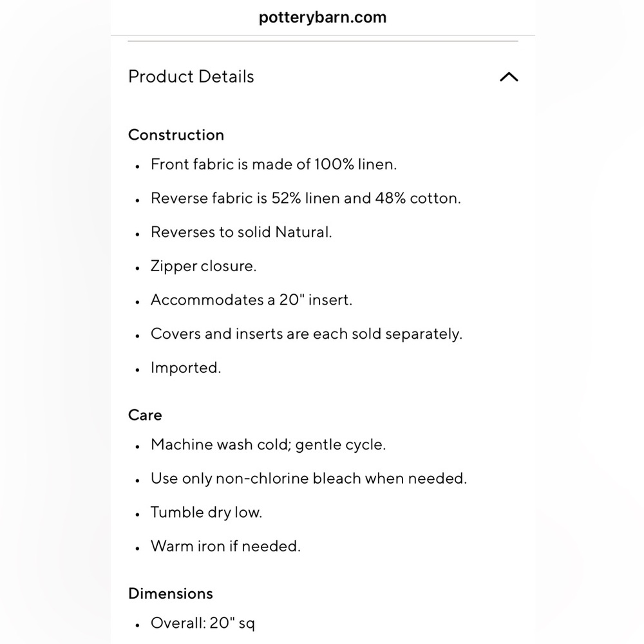Click the Care subheading
The image size is (644, 644).
coord(145,415)
